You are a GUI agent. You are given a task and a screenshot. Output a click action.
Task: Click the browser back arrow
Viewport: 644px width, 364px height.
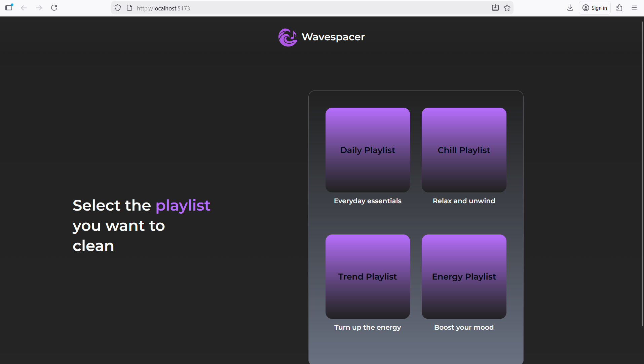point(24,8)
